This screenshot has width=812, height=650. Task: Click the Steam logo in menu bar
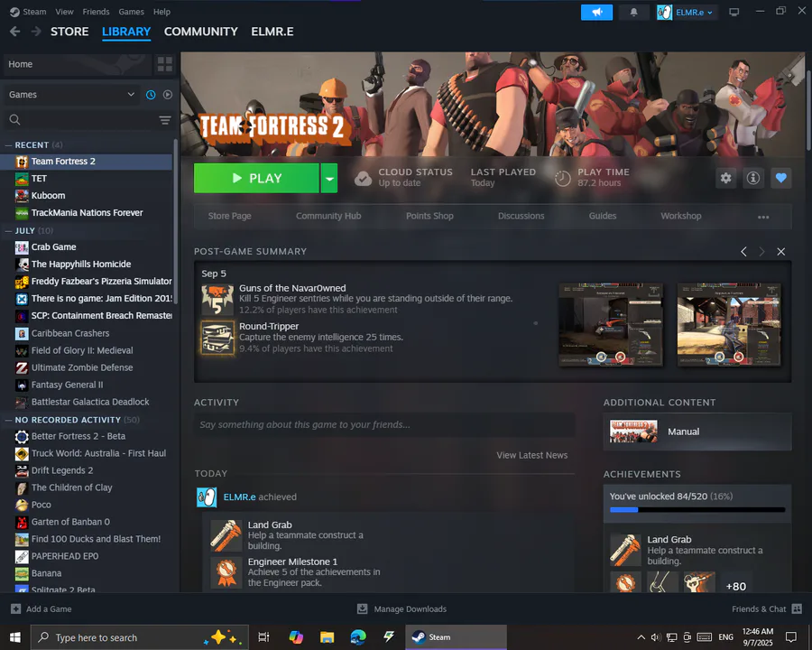point(14,12)
